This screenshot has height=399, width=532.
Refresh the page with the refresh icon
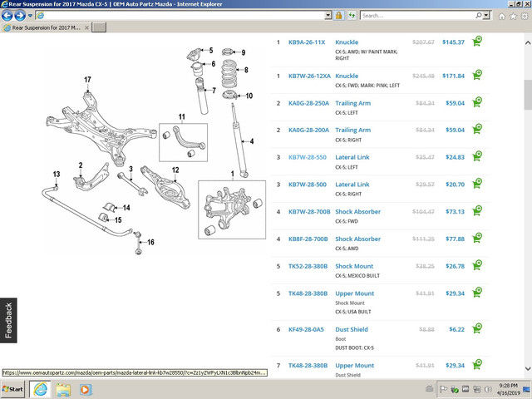[x=352, y=15]
